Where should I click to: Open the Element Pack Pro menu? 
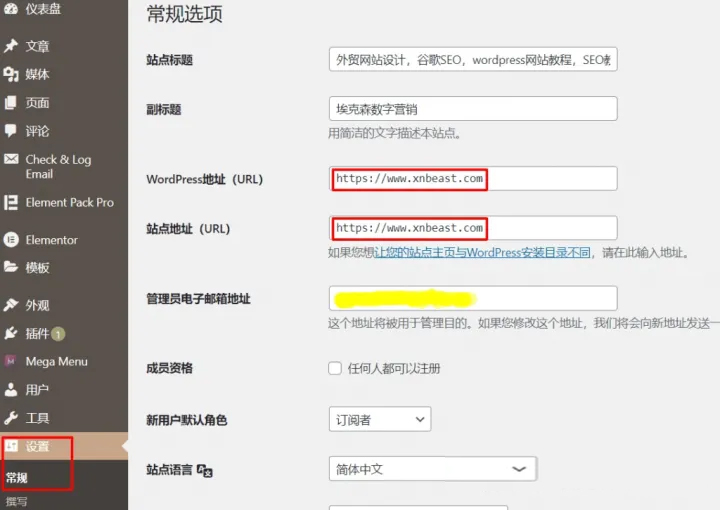tap(69, 202)
